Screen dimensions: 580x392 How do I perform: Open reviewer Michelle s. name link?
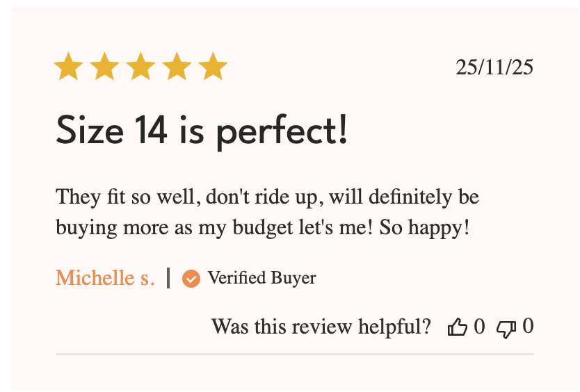point(105,278)
